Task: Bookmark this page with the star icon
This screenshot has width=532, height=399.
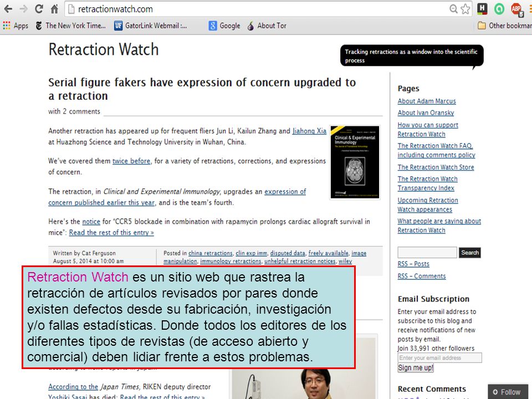Action: tap(465, 9)
